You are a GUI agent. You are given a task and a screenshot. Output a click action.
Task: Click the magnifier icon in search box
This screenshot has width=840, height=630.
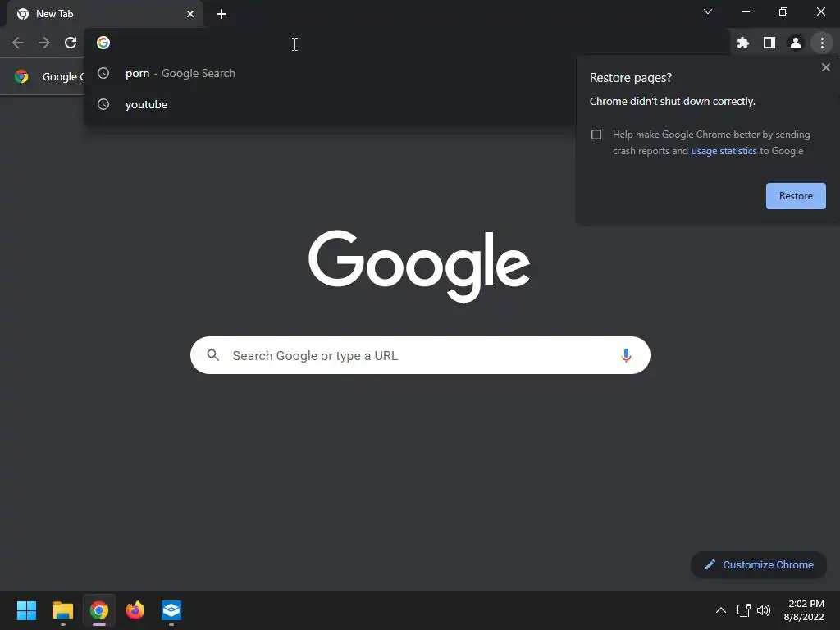[213, 355]
